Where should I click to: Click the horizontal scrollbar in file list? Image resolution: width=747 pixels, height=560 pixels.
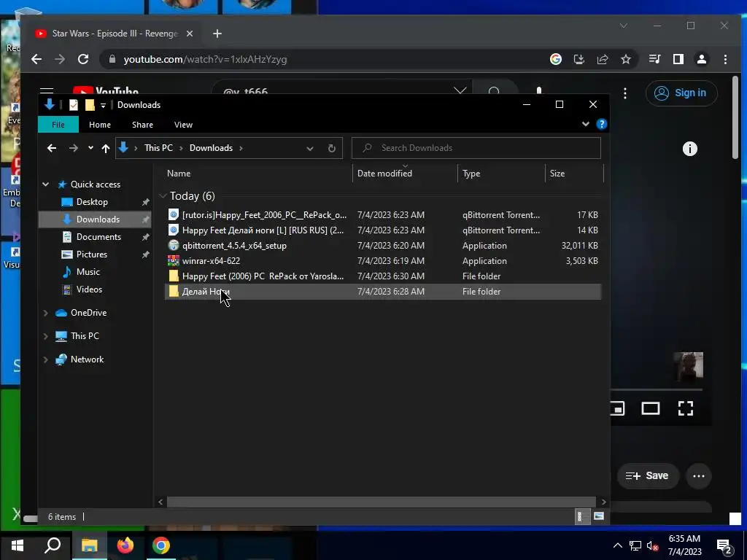coord(381,502)
